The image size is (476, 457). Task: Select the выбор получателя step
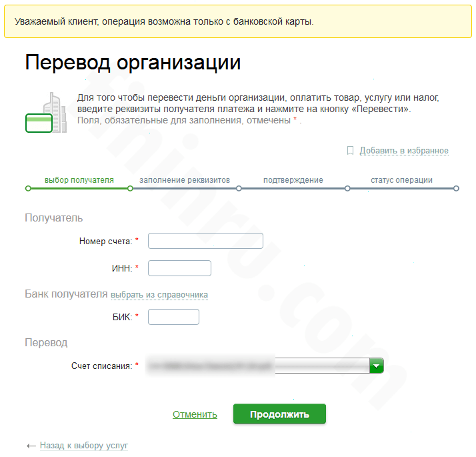coord(79,180)
